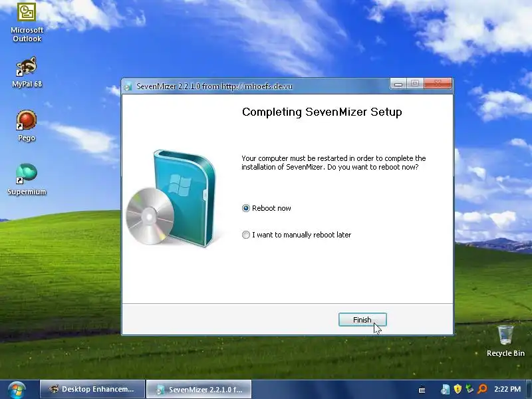
Task: Select I want to manually reboot later
Action: coord(297,235)
